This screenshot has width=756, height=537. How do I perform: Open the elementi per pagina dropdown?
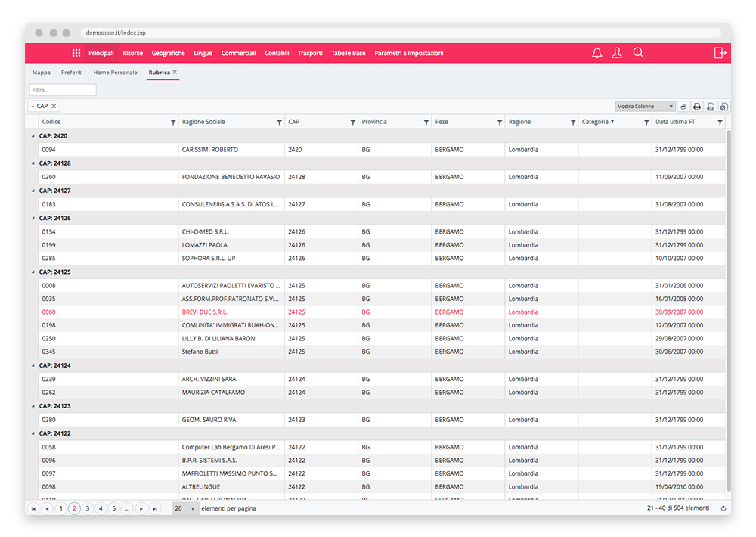point(186,508)
